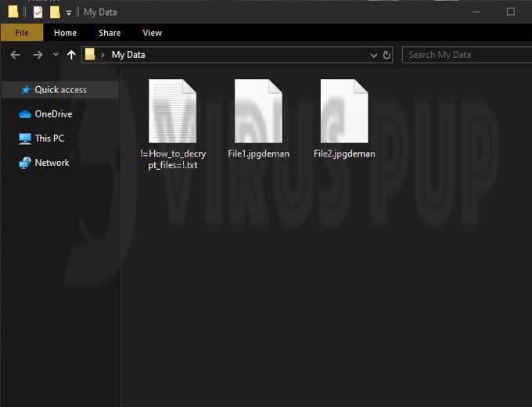Click the My Data address bar path
The height and width of the screenshot is (407, 532).
pyautogui.click(x=128, y=55)
